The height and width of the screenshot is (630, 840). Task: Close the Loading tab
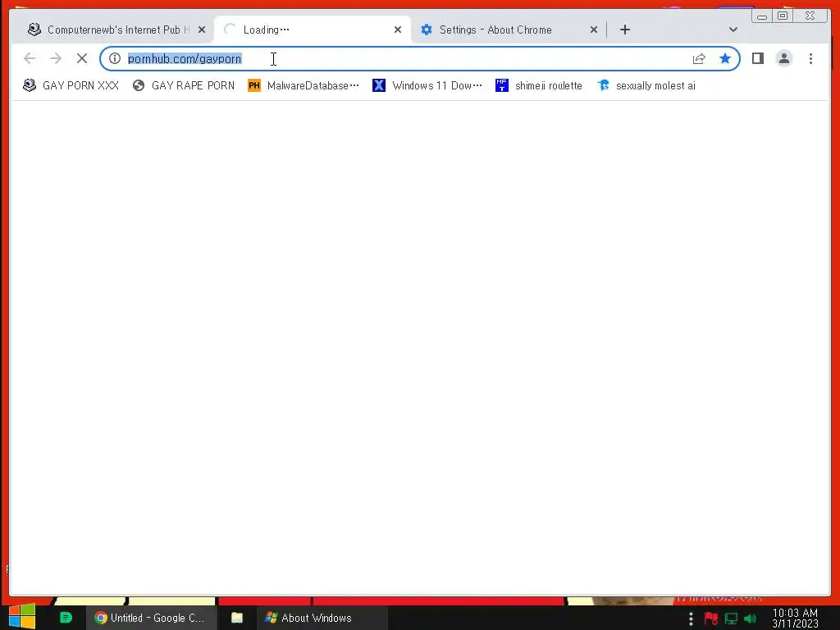click(398, 30)
